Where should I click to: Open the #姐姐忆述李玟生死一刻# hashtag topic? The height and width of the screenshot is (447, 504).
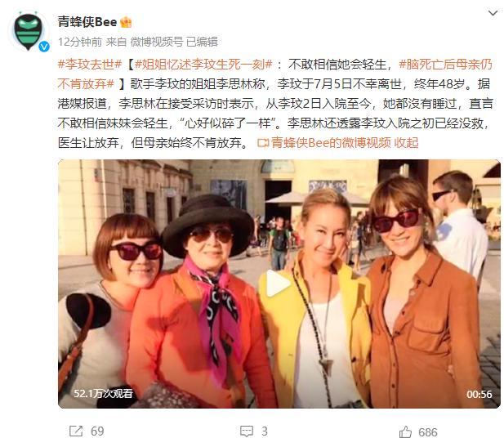point(203,65)
